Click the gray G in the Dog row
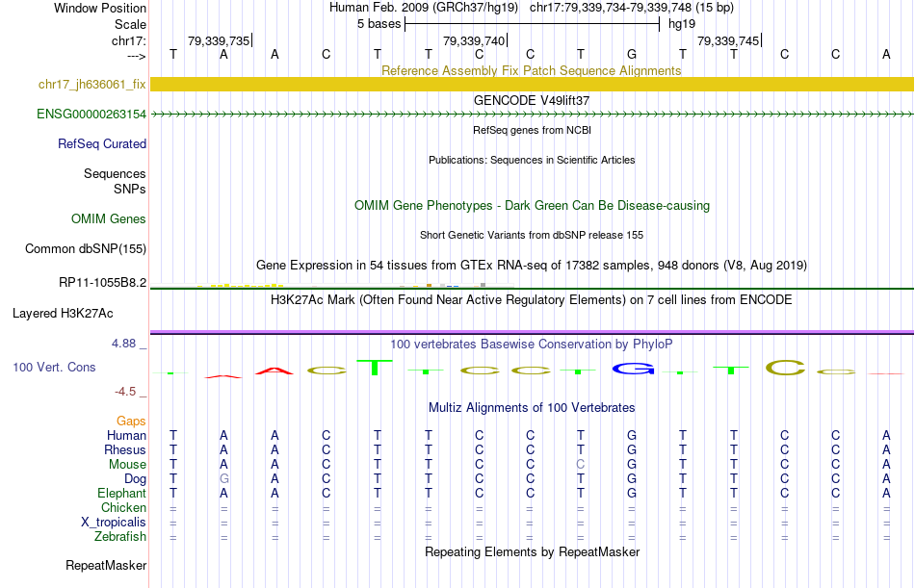This screenshot has height=588, width=915. pyautogui.click(x=224, y=479)
